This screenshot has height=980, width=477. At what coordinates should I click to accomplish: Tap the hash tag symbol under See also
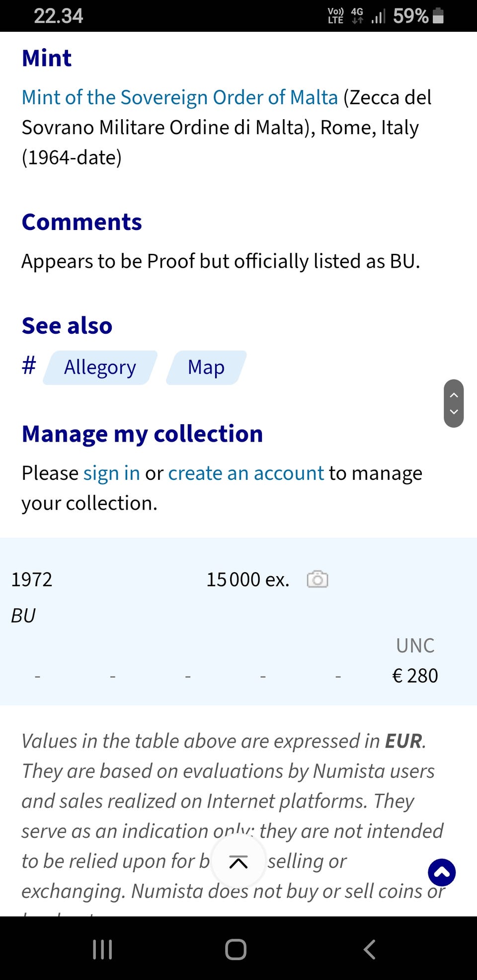tap(29, 366)
